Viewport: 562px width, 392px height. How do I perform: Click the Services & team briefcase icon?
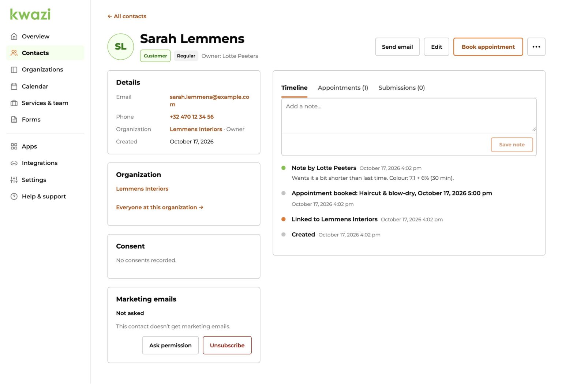[x=14, y=103]
